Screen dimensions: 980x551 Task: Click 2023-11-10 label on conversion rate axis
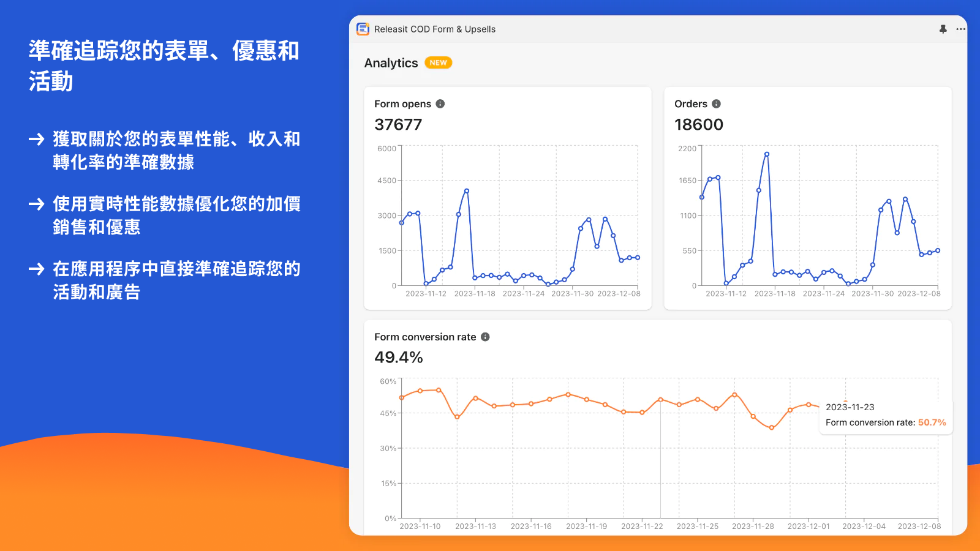pos(420,527)
